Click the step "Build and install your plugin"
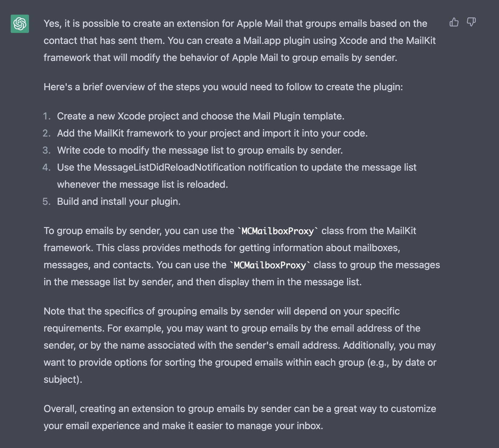The image size is (499, 448). [x=119, y=201]
